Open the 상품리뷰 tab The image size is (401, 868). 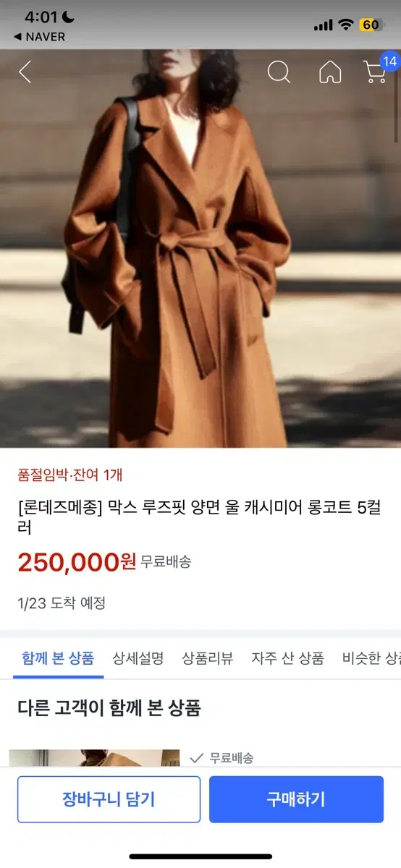click(208, 658)
